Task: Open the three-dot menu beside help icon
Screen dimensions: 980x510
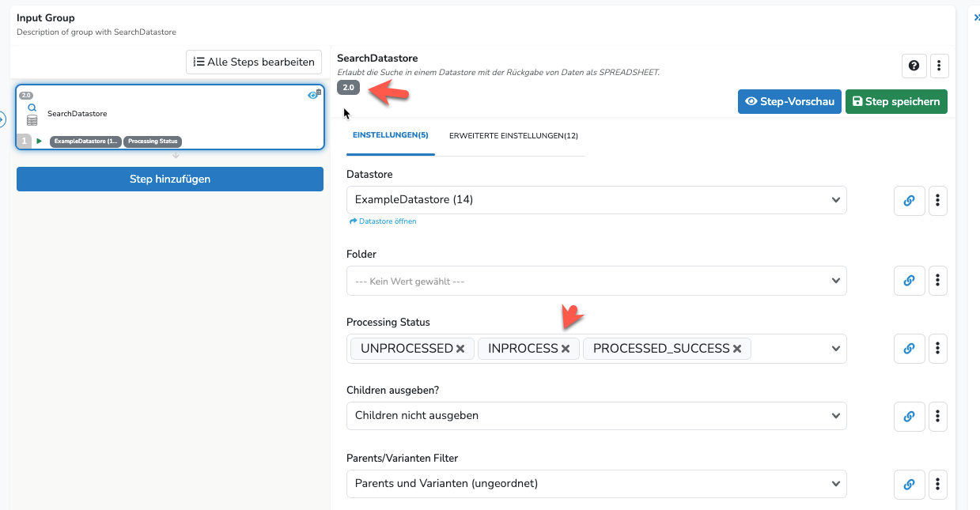Action: click(938, 66)
